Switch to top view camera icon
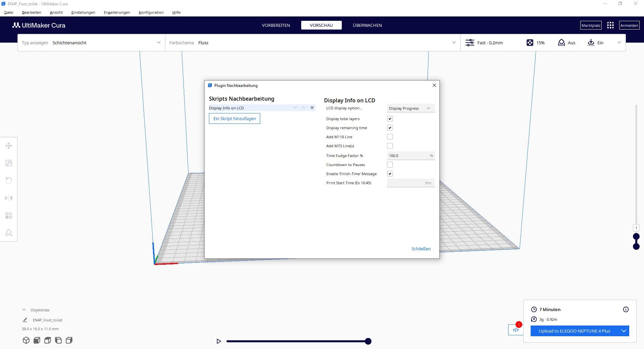 tap(48, 340)
